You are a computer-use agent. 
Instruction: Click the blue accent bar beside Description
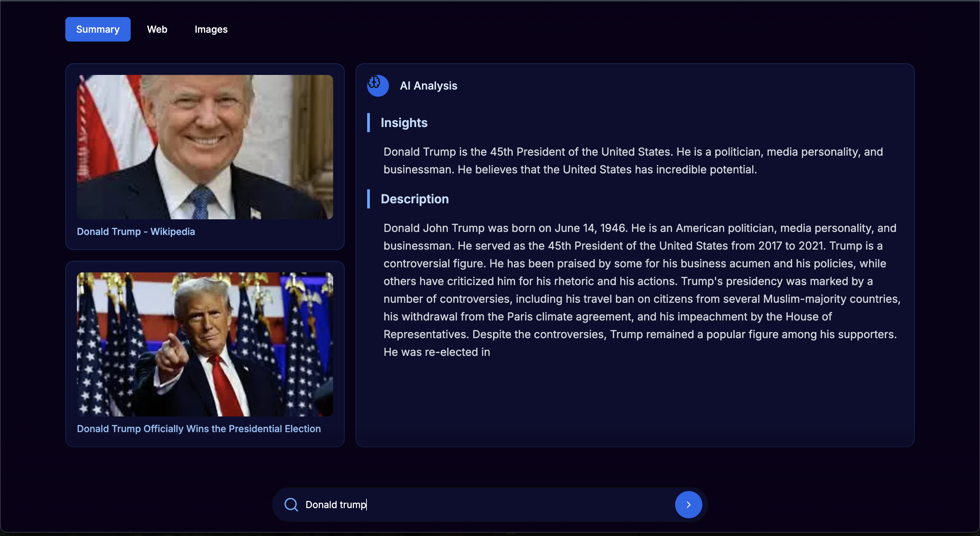pyautogui.click(x=368, y=199)
